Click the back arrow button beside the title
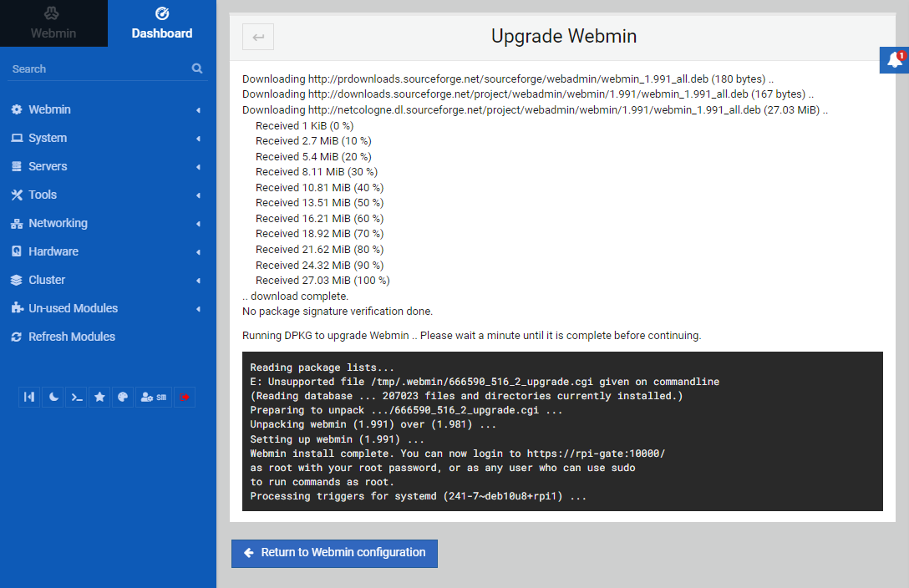 coord(258,37)
